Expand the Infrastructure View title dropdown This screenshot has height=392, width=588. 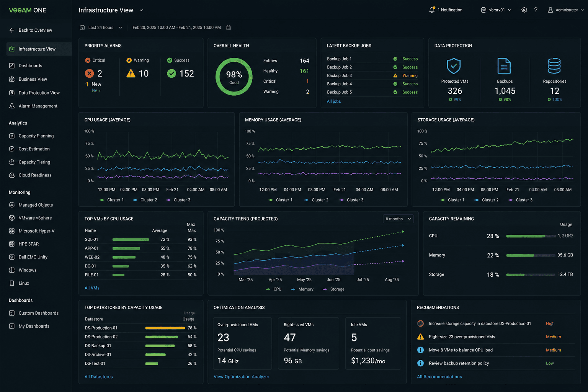click(x=141, y=10)
